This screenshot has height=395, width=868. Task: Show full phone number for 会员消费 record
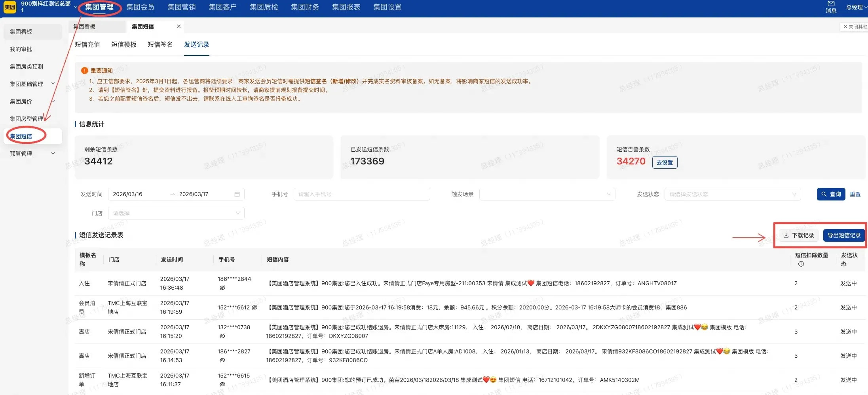[x=255, y=308]
